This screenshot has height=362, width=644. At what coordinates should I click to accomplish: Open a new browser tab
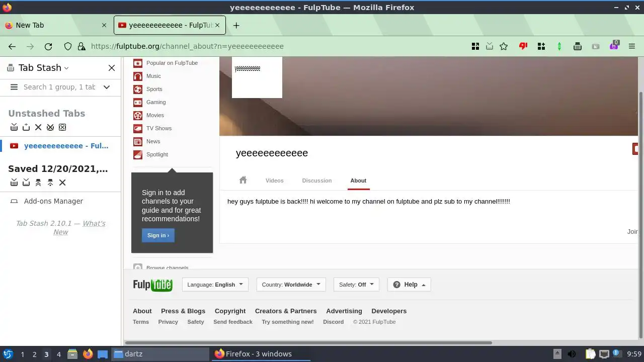[236, 25]
